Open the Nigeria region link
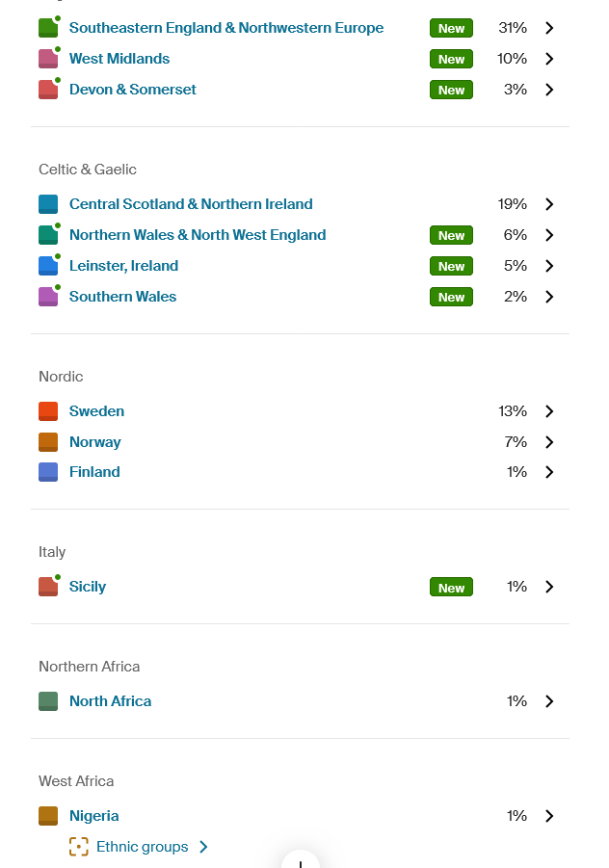 93,816
